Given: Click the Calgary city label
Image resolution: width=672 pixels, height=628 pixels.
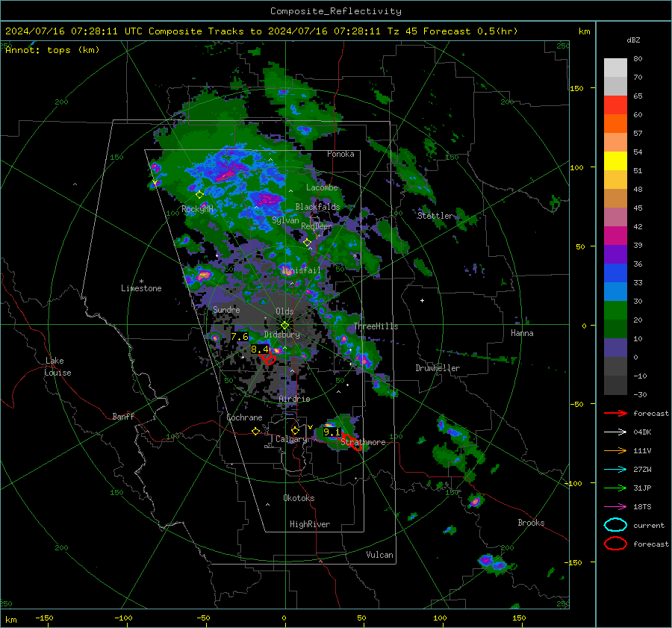Looking at the screenshot, I should pos(291,439).
